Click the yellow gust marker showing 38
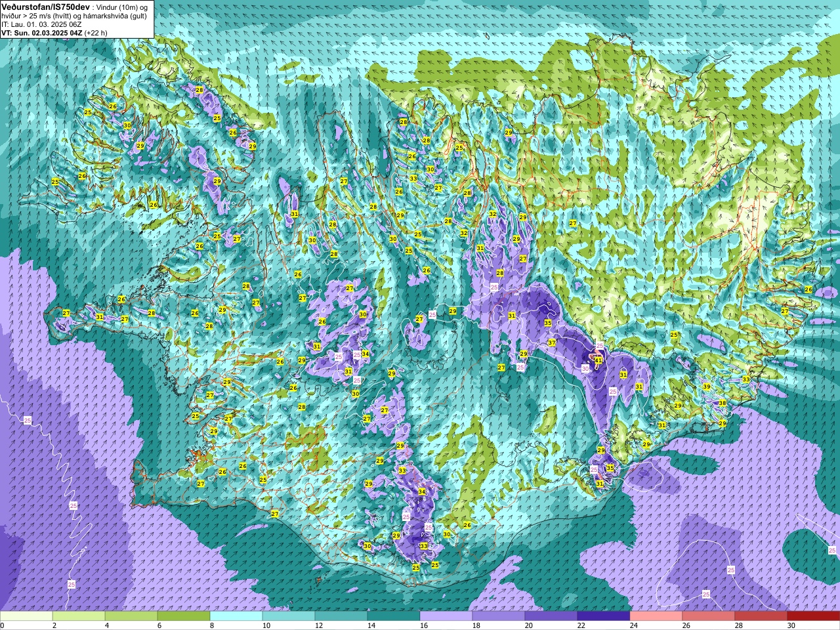 pyautogui.click(x=723, y=403)
